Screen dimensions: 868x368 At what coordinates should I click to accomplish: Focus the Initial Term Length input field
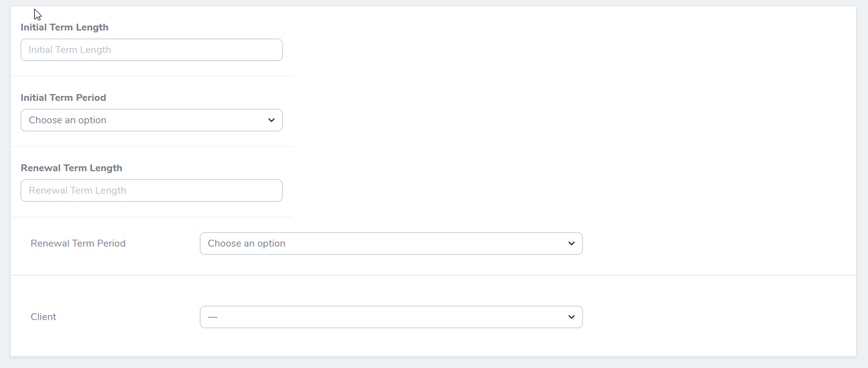151,50
